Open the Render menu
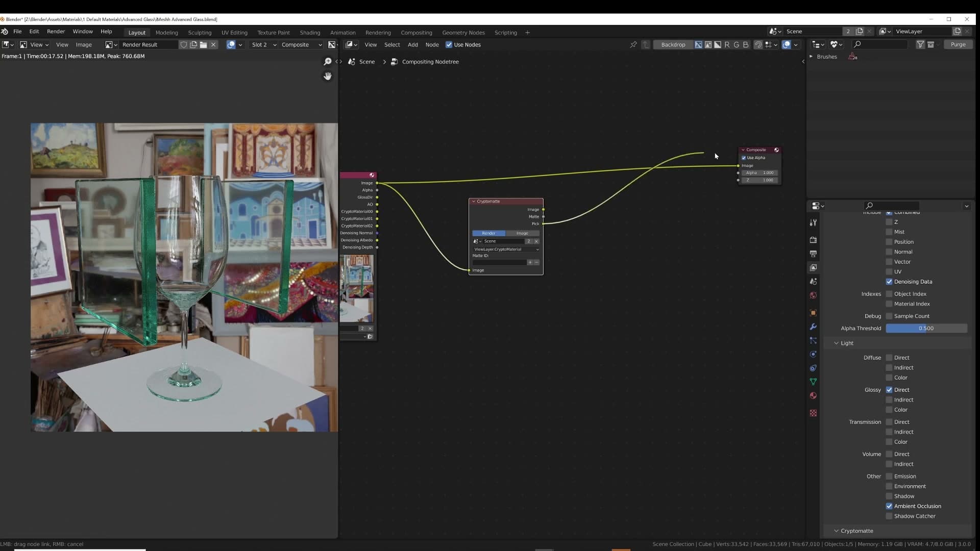 [x=56, y=32]
